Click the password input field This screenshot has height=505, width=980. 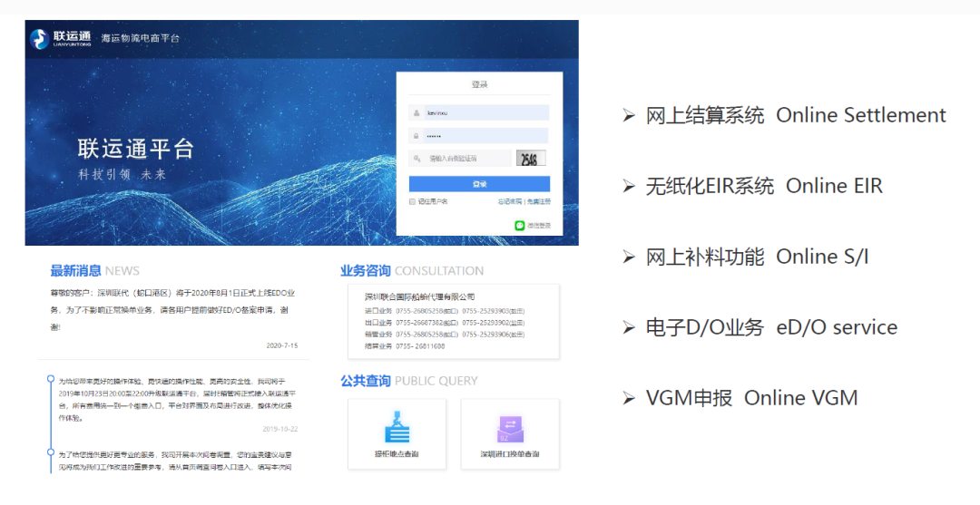point(479,135)
